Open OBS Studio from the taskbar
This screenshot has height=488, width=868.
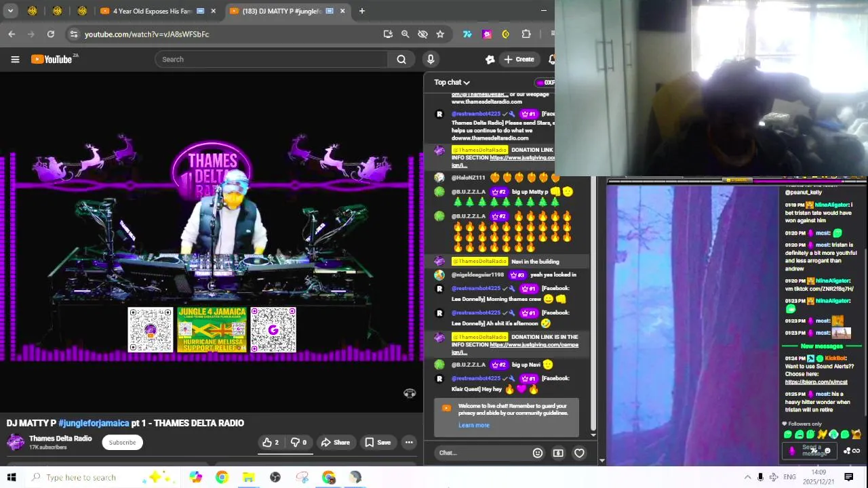tap(275, 477)
